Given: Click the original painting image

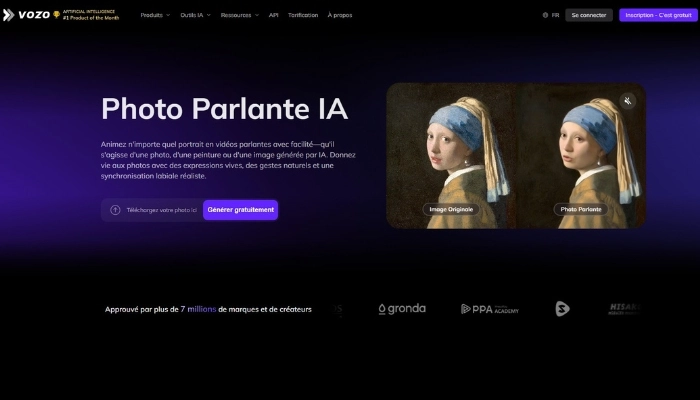Looking at the screenshot, I should [451, 156].
